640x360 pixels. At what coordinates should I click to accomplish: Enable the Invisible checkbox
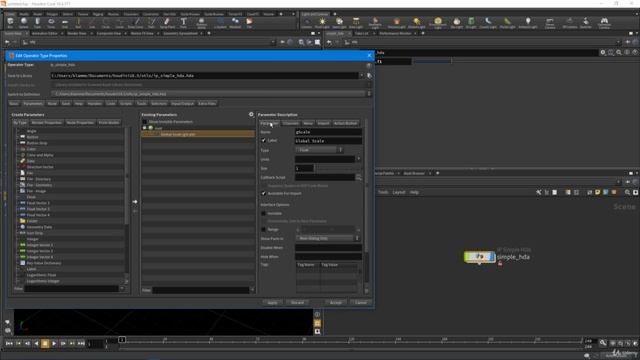tap(263, 213)
